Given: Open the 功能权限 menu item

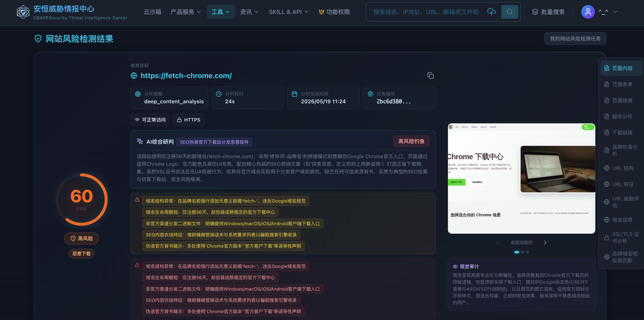Looking at the screenshot, I should coord(334,12).
